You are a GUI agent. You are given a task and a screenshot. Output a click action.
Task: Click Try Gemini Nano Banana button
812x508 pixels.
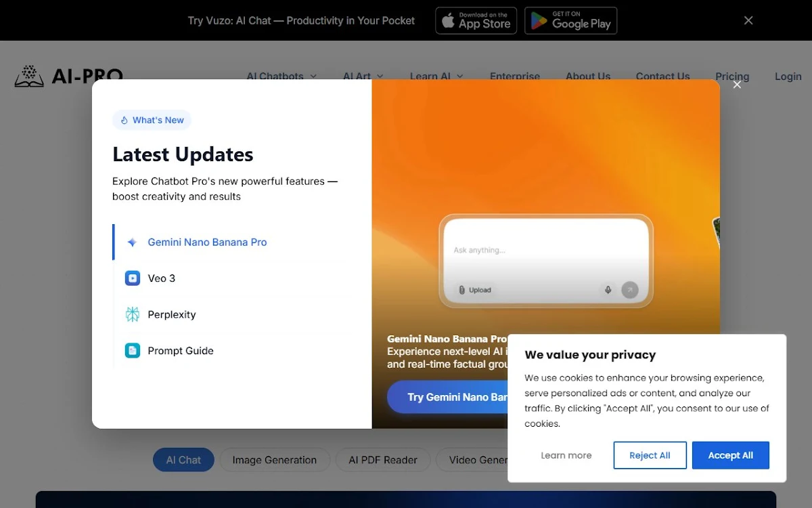click(447, 397)
